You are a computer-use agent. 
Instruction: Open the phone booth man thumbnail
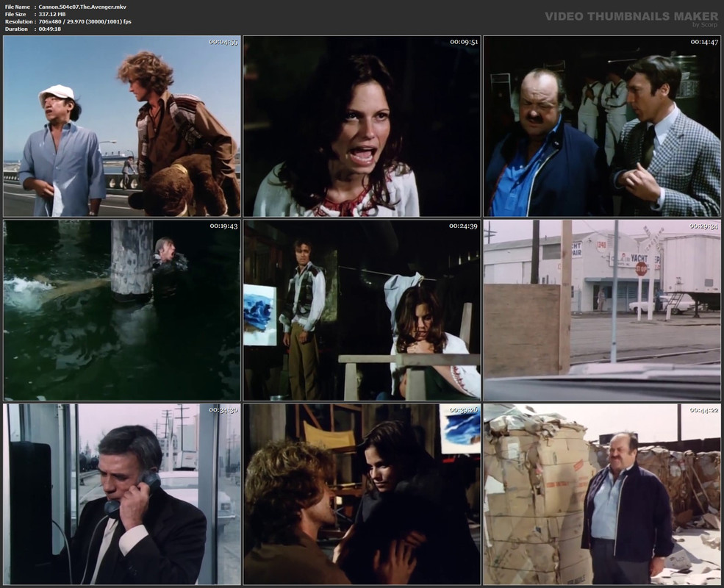(x=122, y=495)
